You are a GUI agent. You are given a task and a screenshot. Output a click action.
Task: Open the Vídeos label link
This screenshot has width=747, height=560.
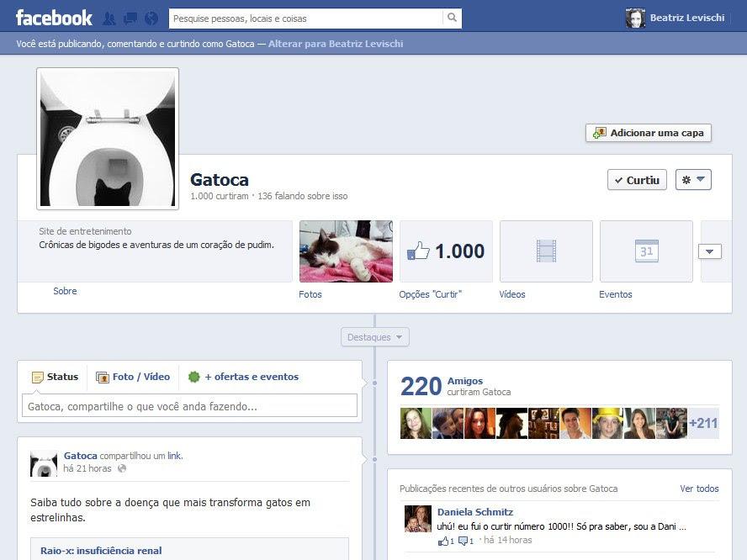(512, 294)
